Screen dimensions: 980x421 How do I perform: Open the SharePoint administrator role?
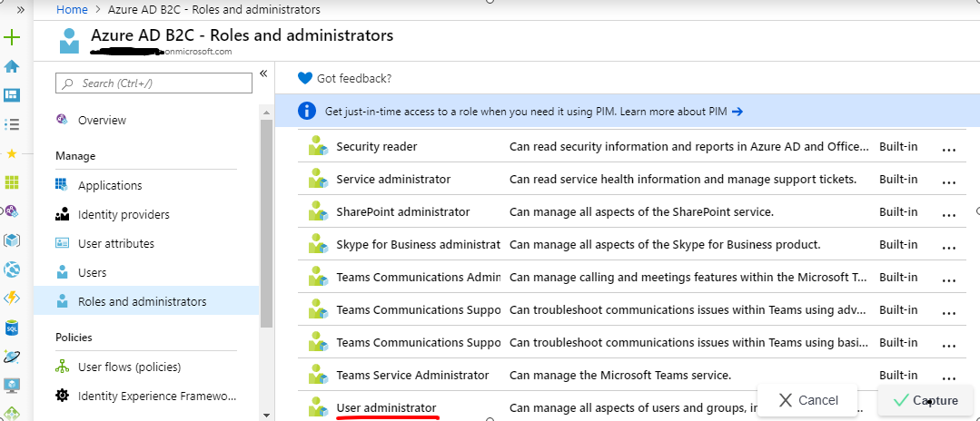pyautogui.click(x=402, y=211)
